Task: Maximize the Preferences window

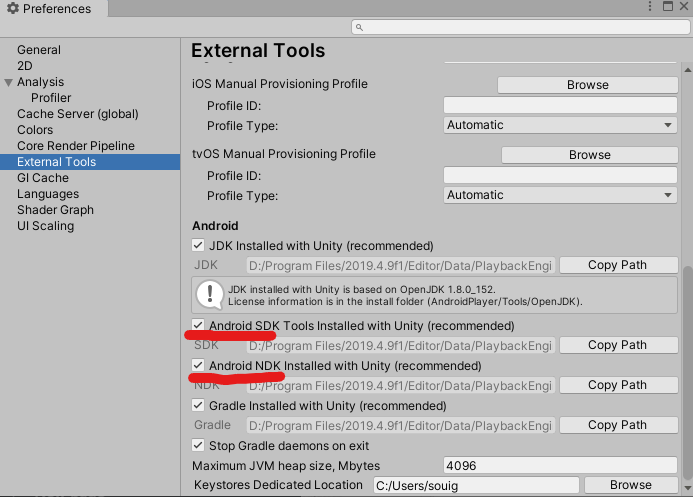Action: point(668,6)
